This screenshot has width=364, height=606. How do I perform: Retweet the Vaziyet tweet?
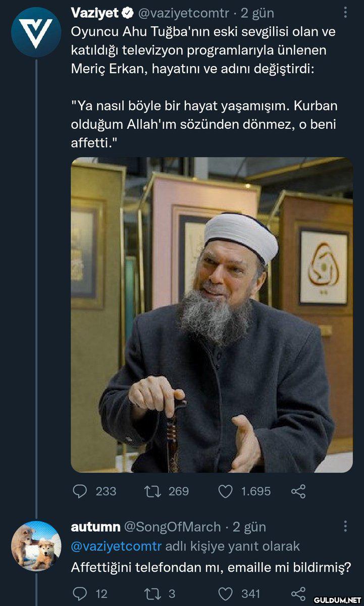click(151, 491)
